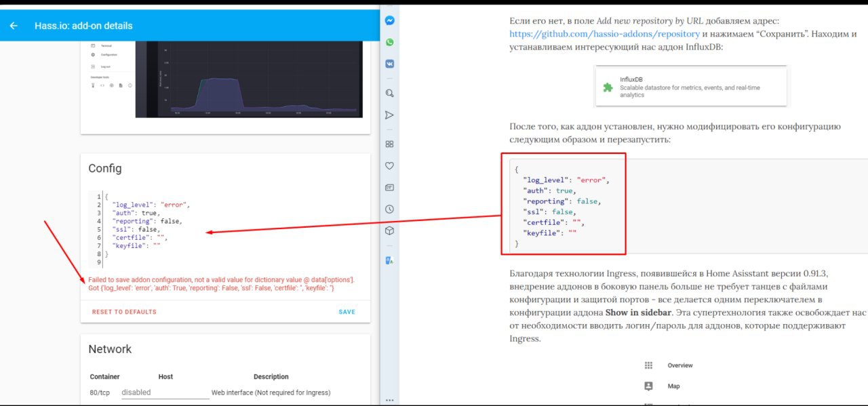Open the add-on dark graph screenshot thumbnail

249,79
